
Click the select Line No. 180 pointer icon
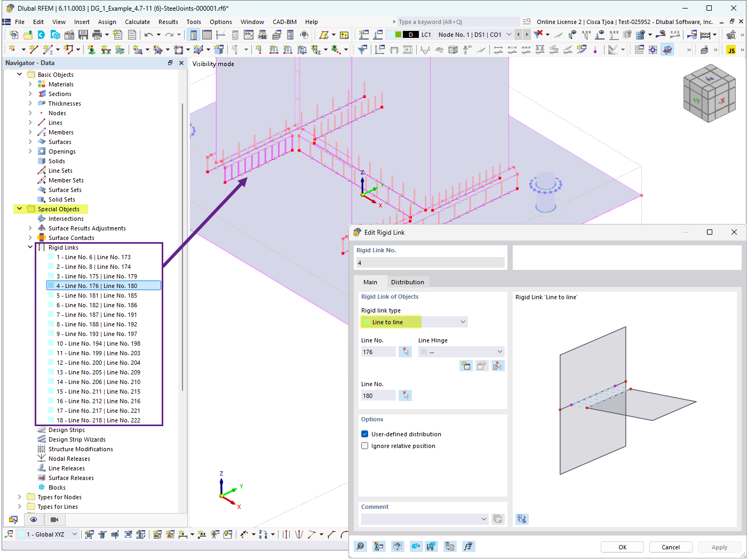click(x=405, y=395)
